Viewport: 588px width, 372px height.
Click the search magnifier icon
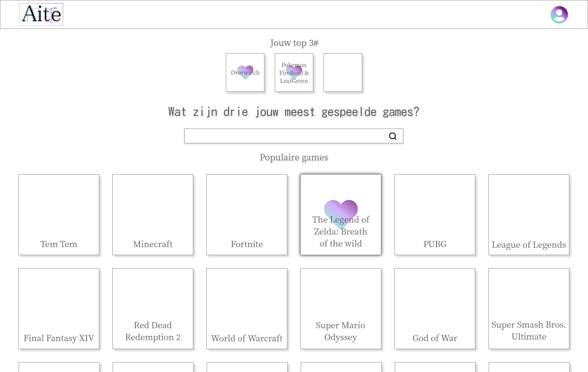[393, 136]
